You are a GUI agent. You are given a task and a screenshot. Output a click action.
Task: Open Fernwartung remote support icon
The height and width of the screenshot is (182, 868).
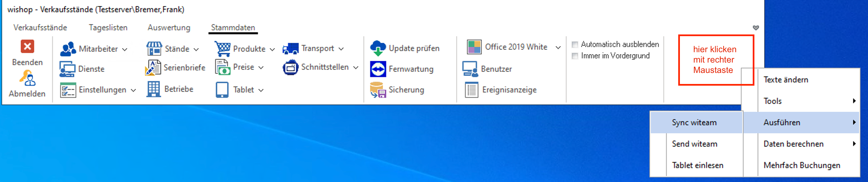coord(378,69)
